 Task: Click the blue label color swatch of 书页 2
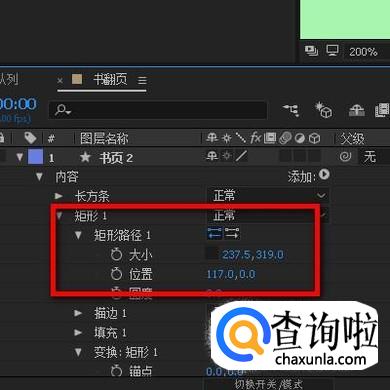coord(35,157)
